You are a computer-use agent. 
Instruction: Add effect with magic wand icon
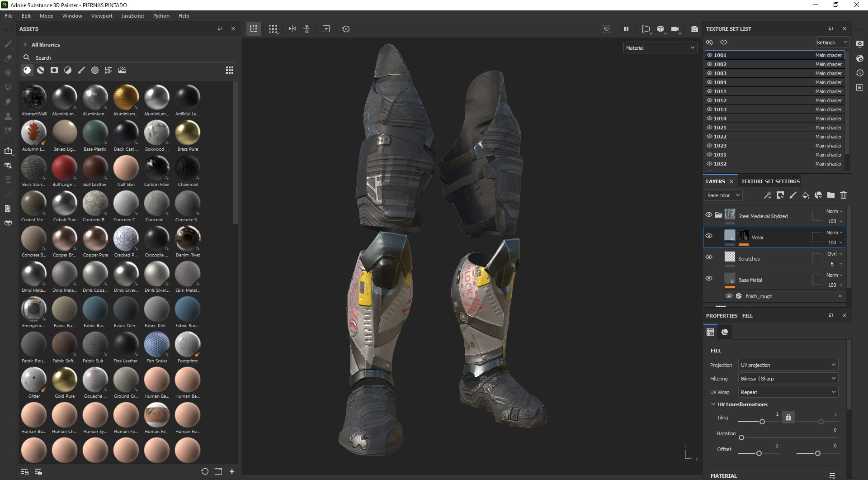768,195
